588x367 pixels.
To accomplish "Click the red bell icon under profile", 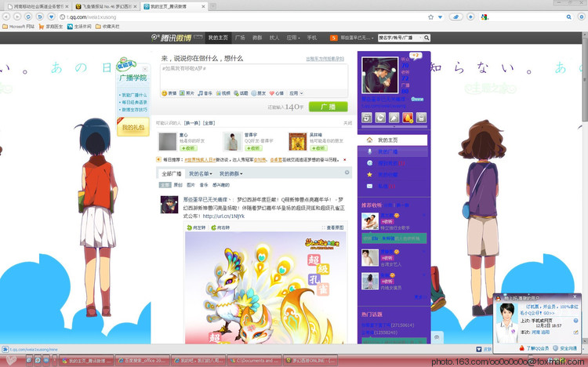I will point(408,118).
